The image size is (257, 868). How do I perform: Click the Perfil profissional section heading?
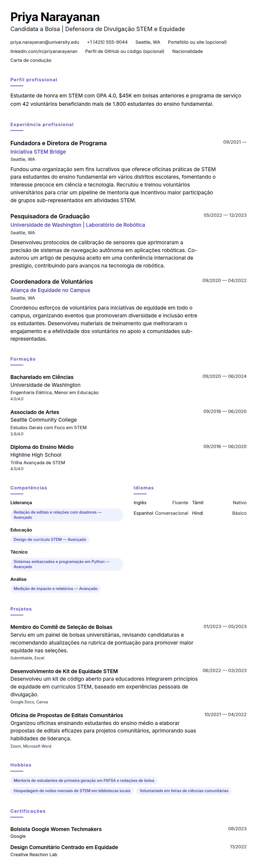(x=34, y=80)
